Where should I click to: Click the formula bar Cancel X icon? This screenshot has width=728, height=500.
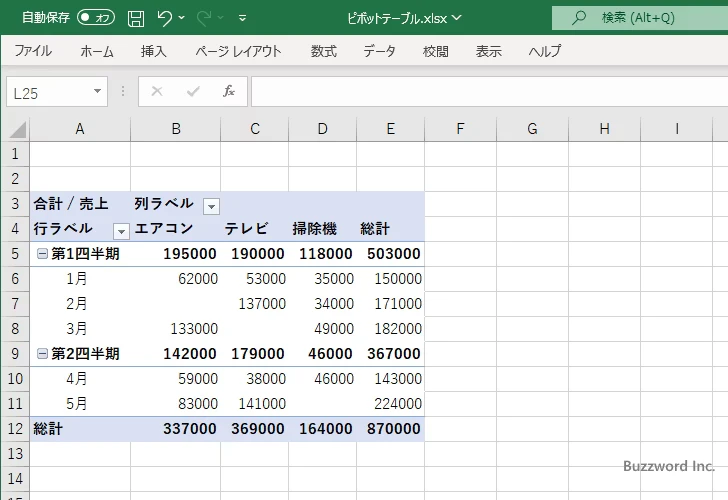(157, 91)
